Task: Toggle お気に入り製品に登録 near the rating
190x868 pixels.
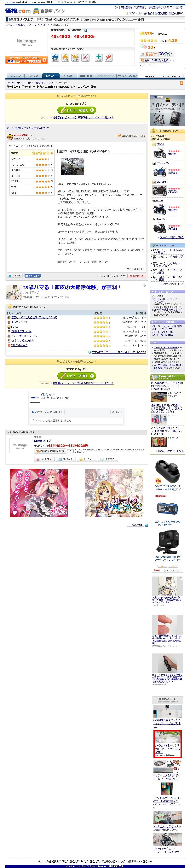Action: pos(154,60)
